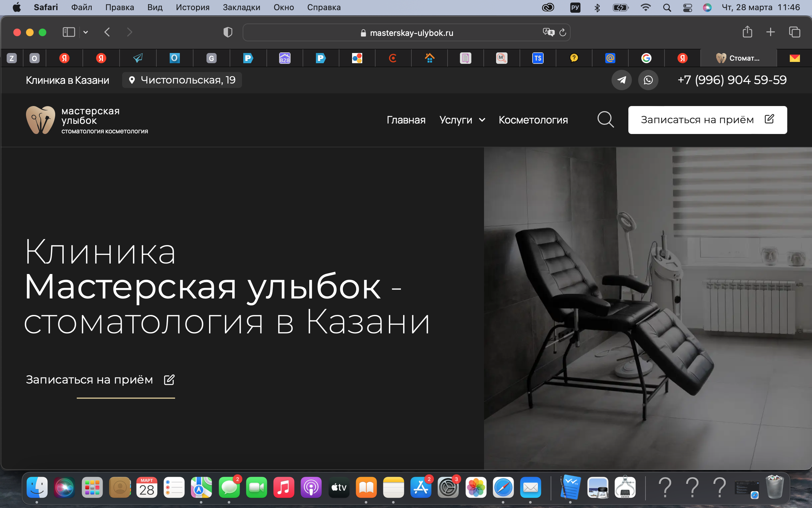Open the Правка menu
This screenshot has height=508, width=812.
tap(120, 7)
